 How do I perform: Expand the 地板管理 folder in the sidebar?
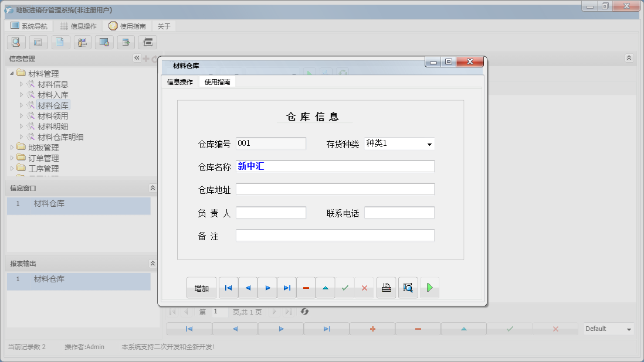(12, 147)
